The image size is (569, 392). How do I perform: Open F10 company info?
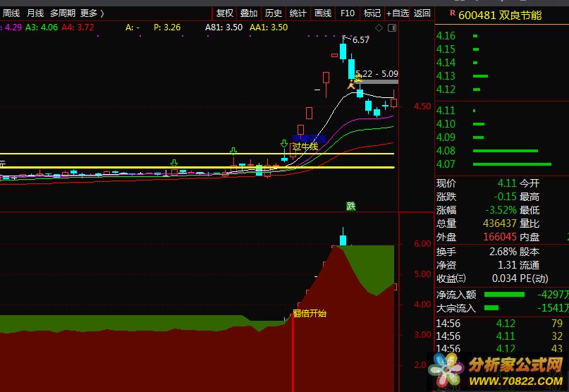348,13
